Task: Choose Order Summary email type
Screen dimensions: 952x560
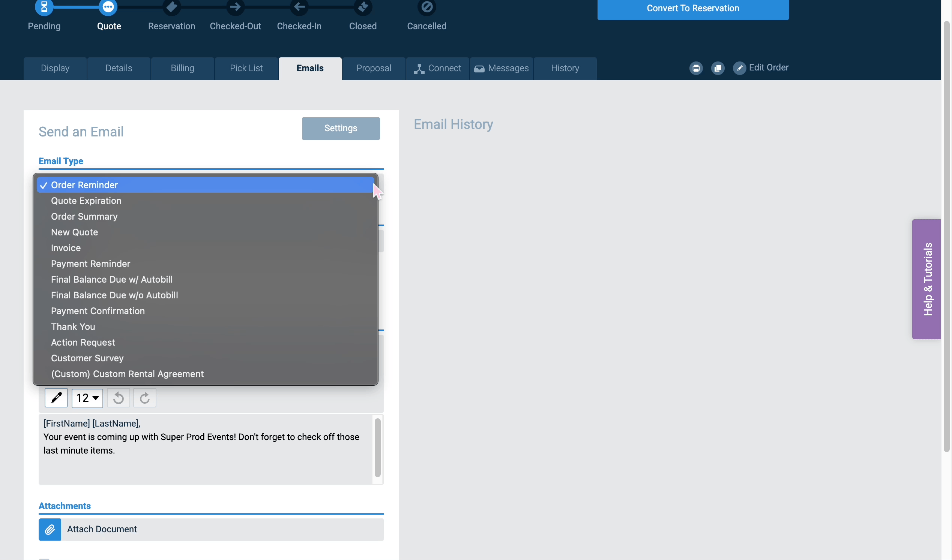Action: pyautogui.click(x=205, y=216)
